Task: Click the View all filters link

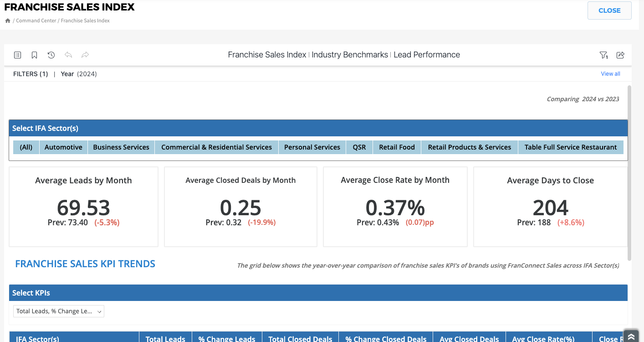Action: pos(610,74)
